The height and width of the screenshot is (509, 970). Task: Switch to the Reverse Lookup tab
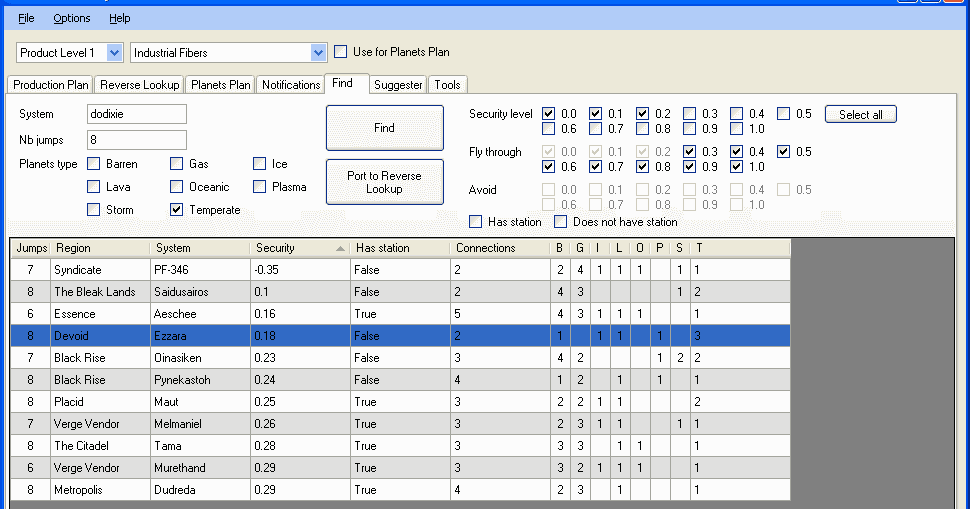140,85
